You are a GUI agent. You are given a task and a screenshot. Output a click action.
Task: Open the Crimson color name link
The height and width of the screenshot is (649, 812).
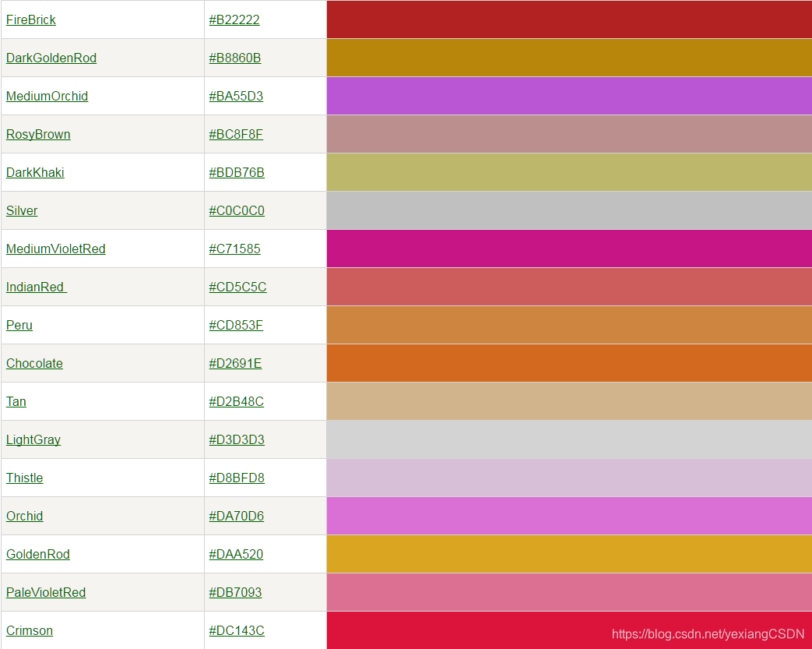[x=30, y=631]
